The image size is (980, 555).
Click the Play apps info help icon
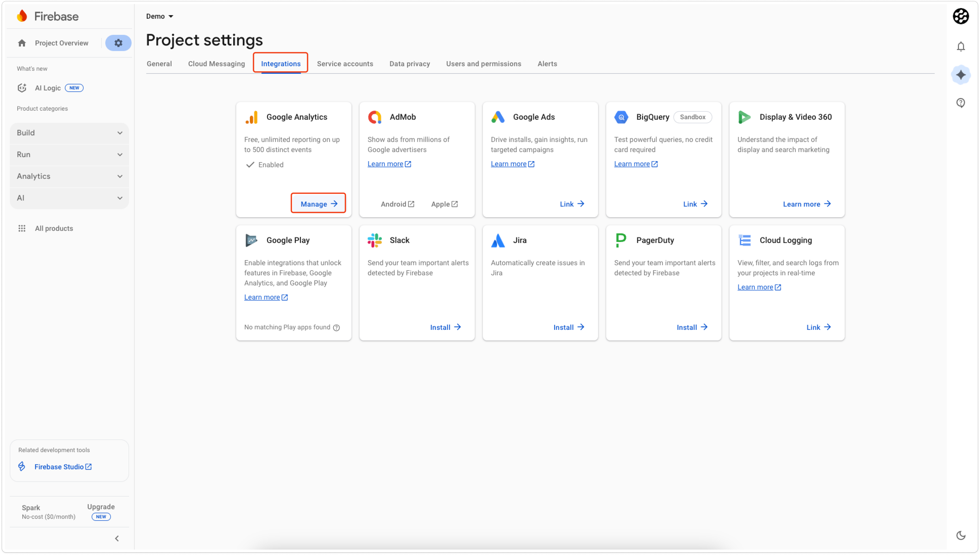pyautogui.click(x=336, y=327)
